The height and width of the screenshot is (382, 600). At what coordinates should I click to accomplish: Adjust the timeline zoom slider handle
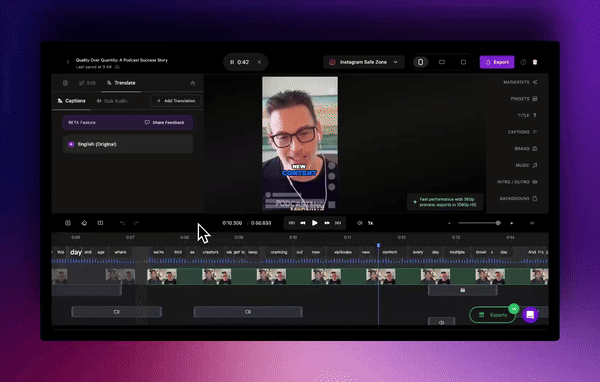coord(498,223)
